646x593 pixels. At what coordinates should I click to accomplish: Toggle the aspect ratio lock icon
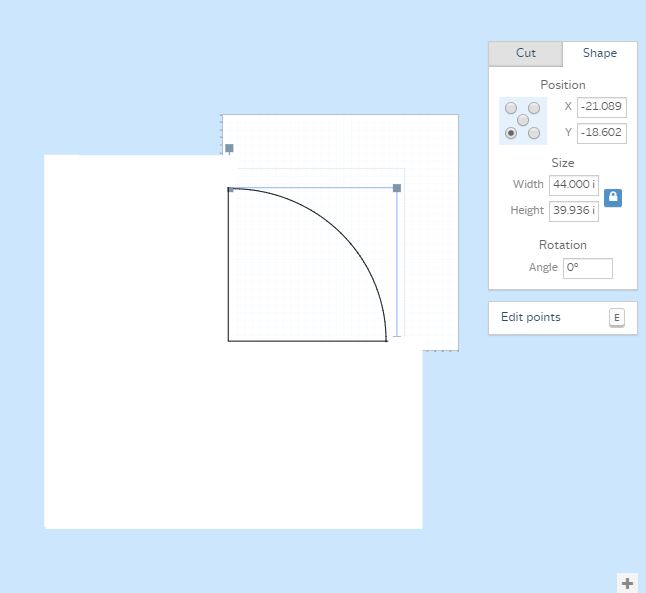coord(613,198)
